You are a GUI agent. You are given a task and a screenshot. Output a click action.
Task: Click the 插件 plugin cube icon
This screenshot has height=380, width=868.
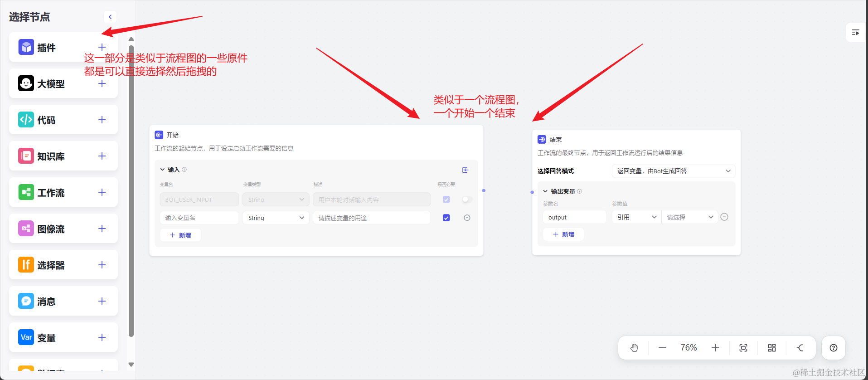pos(26,47)
